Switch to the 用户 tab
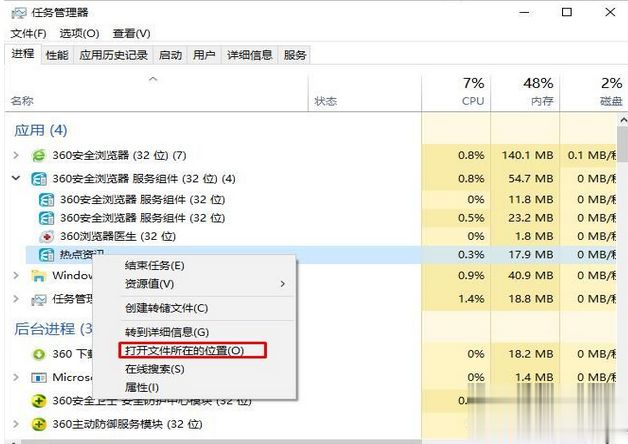This screenshot has height=444, width=628. pos(204,55)
